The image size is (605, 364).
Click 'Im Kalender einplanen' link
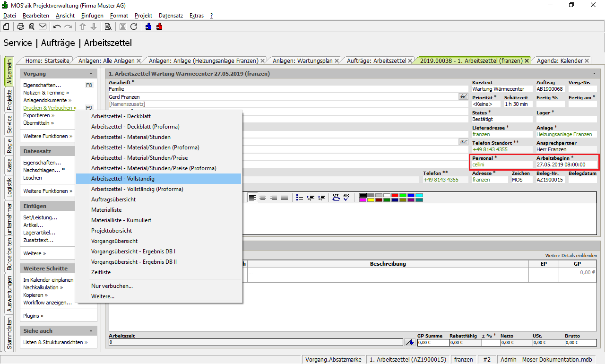tap(48, 280)
